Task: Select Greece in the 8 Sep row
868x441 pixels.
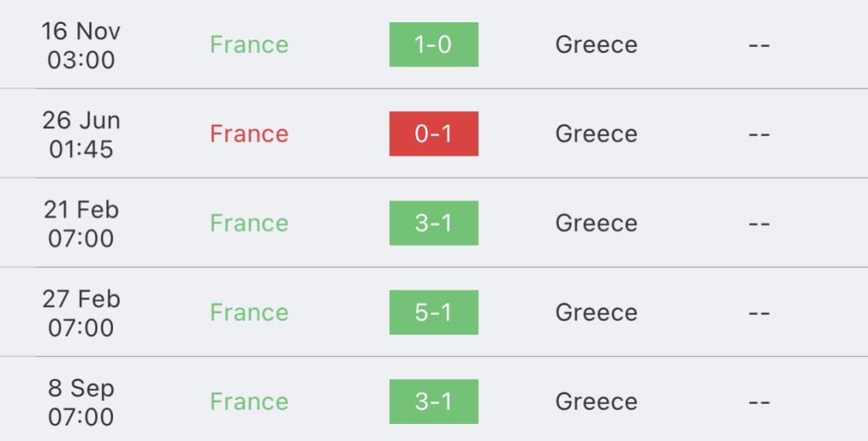Action: [x=596, y=402]
